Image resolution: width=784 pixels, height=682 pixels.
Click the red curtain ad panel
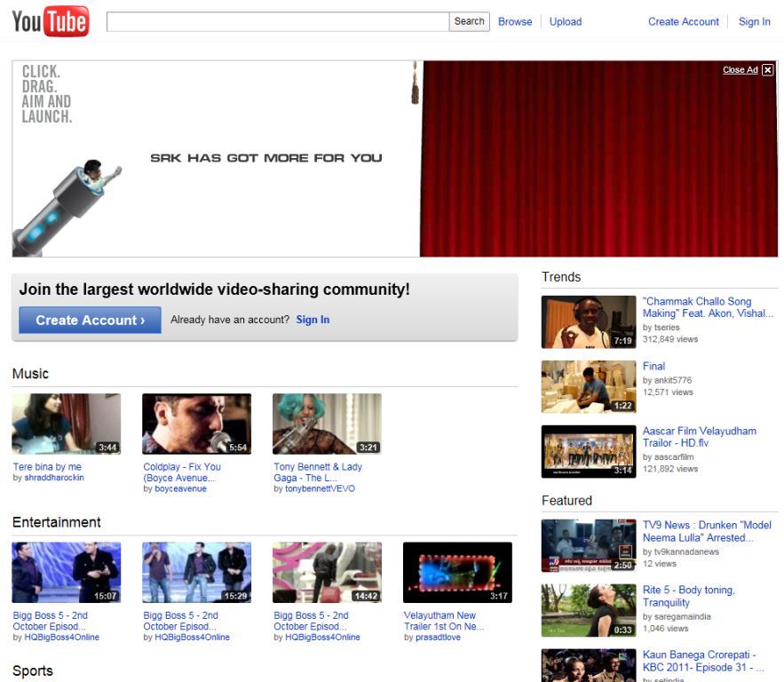599,159
